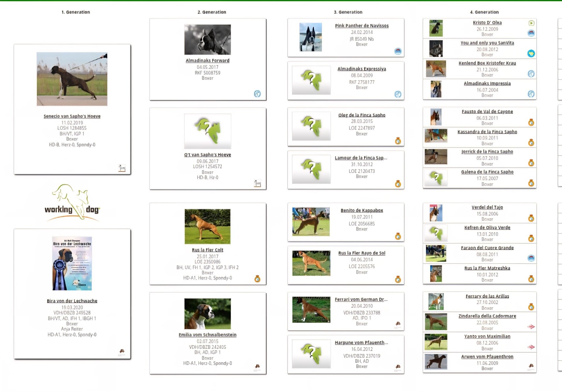Click the Bira von der Lechwache certificate photo
This screenshot has width=562, height=392.
pos(72,263)
